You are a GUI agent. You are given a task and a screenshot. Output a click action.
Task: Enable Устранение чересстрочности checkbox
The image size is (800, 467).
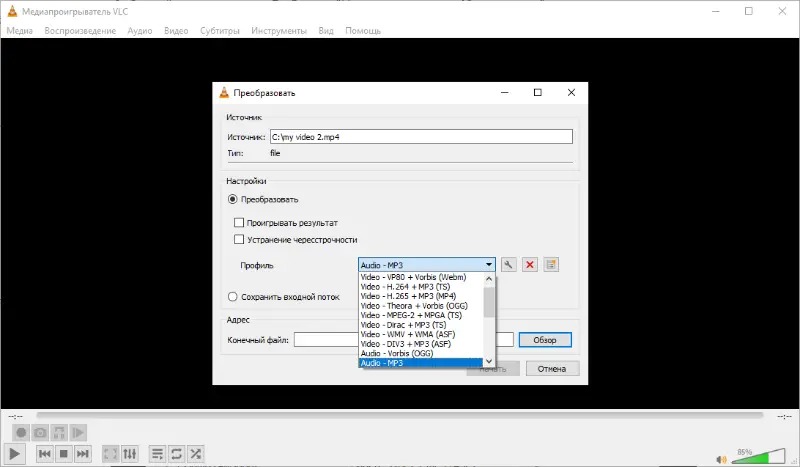click(239, 239)
